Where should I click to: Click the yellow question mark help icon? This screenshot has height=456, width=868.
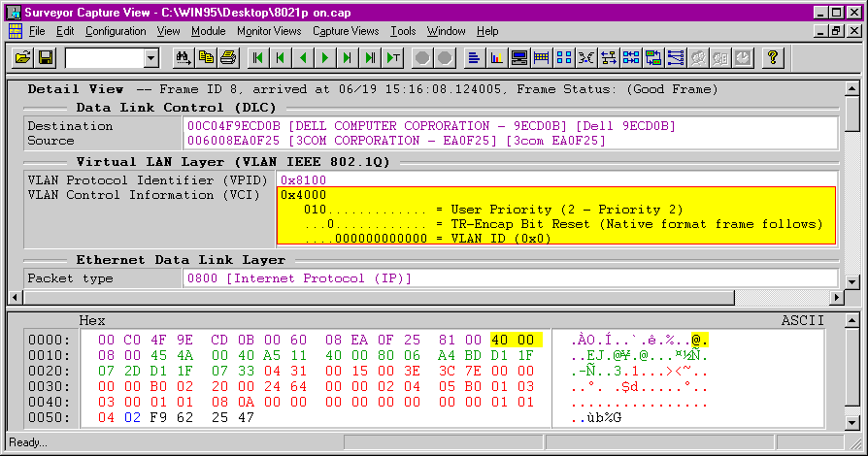[772, 58]
